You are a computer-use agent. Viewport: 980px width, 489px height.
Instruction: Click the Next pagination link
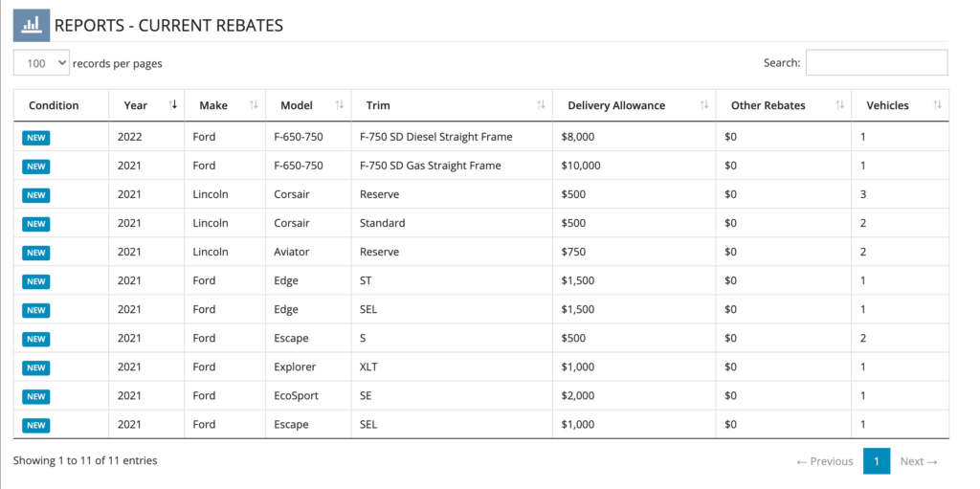919,461
